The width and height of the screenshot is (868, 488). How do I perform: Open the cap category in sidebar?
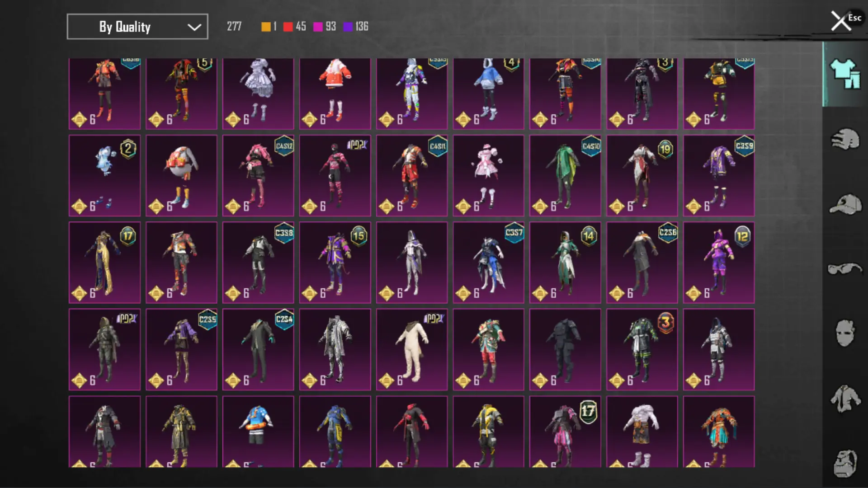coord(844,204)
